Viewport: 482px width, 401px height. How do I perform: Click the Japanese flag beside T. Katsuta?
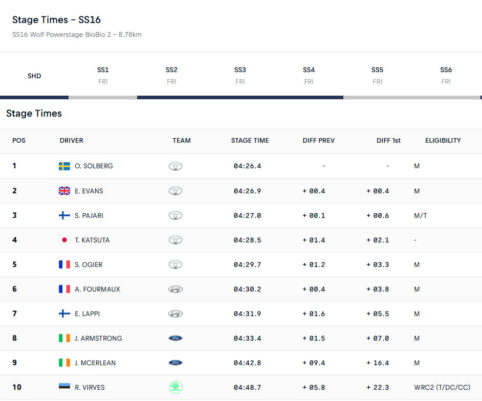click(64, 240)
